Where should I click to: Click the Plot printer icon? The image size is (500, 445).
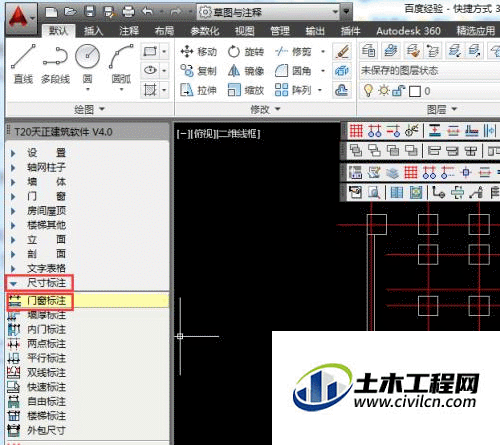point(128,12)
